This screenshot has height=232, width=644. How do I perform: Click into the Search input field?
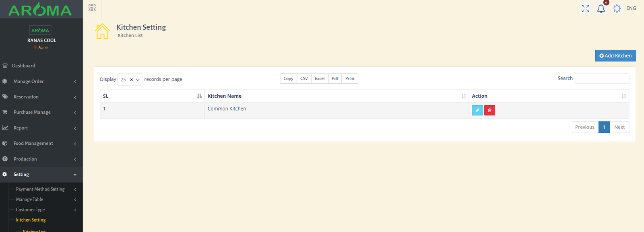(x=602, y=78)
